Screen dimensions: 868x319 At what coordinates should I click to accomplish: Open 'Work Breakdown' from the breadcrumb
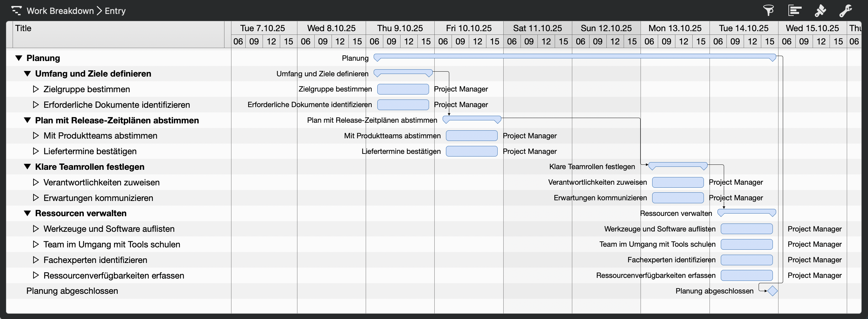coord(61,10)
